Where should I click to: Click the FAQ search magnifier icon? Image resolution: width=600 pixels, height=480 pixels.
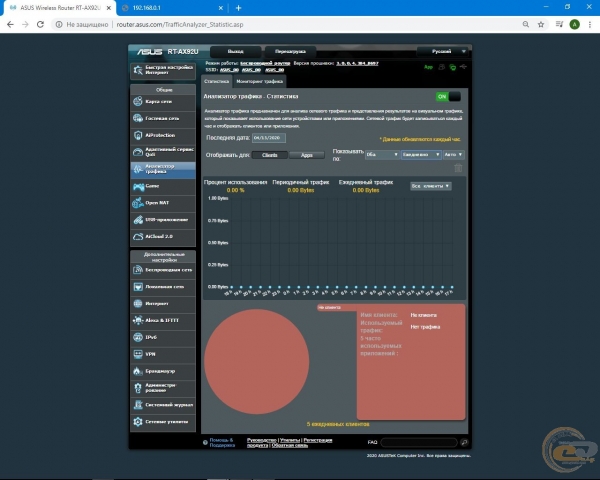tap(464, 442)
